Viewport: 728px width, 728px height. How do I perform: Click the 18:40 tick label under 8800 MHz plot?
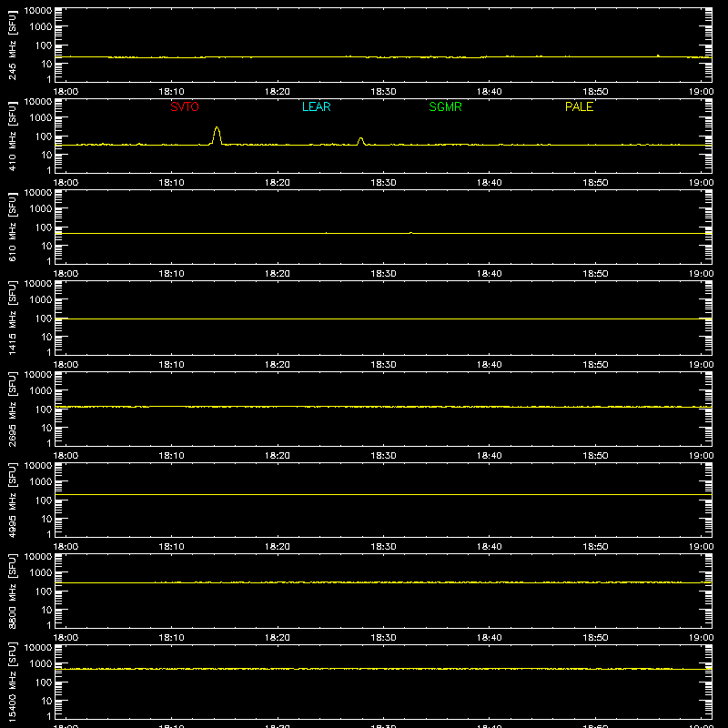(x=490, y=638)
